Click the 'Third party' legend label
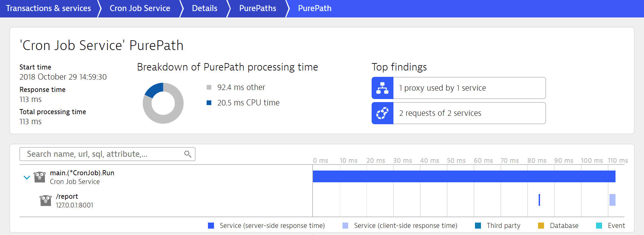This screenshot has height=235, width=644. (x=503, y=226)
